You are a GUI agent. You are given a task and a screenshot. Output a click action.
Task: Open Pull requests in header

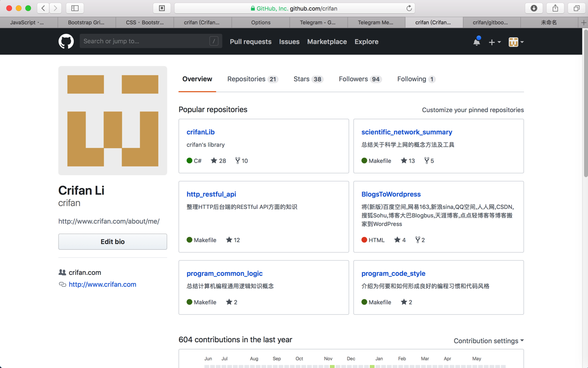pyautogui.click(x=251, y=42)
